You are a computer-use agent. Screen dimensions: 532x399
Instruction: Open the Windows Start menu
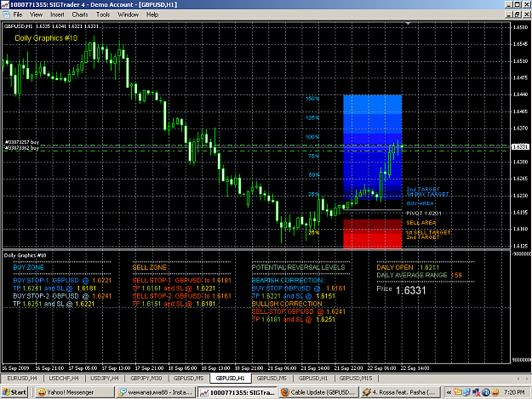pos(14,392)
